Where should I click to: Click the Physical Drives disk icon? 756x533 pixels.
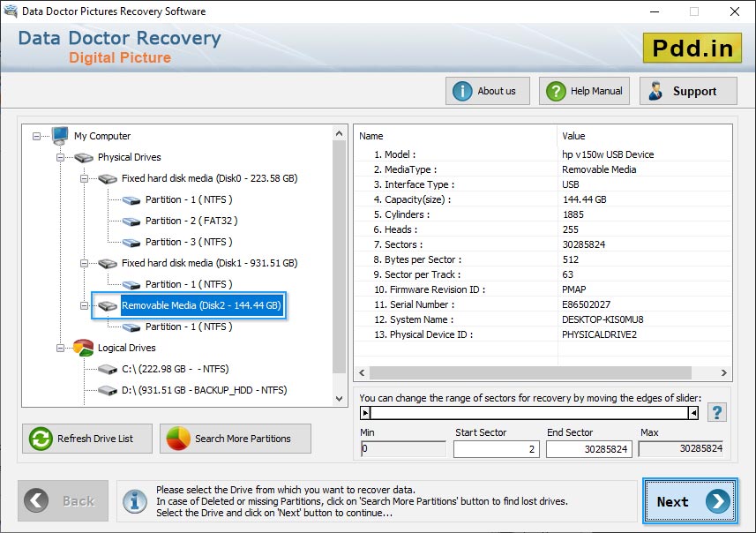tap(84, 157)
